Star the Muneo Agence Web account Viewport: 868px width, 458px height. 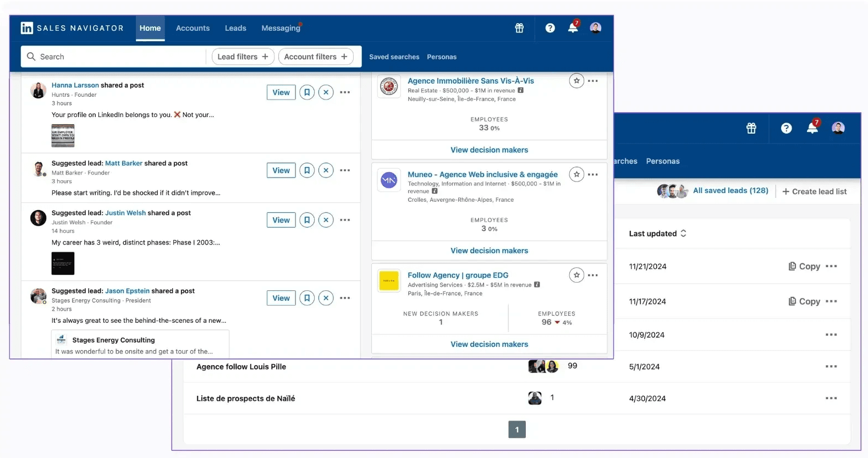[x=576, y=174]
